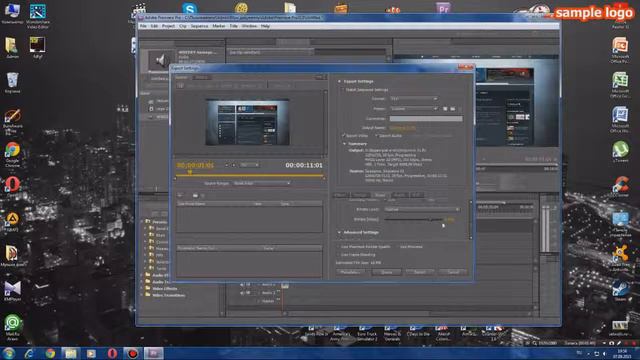Open the Computer desktop icon
The width and height of the screenshot is (640, 360).
click(x=12, y=13)
